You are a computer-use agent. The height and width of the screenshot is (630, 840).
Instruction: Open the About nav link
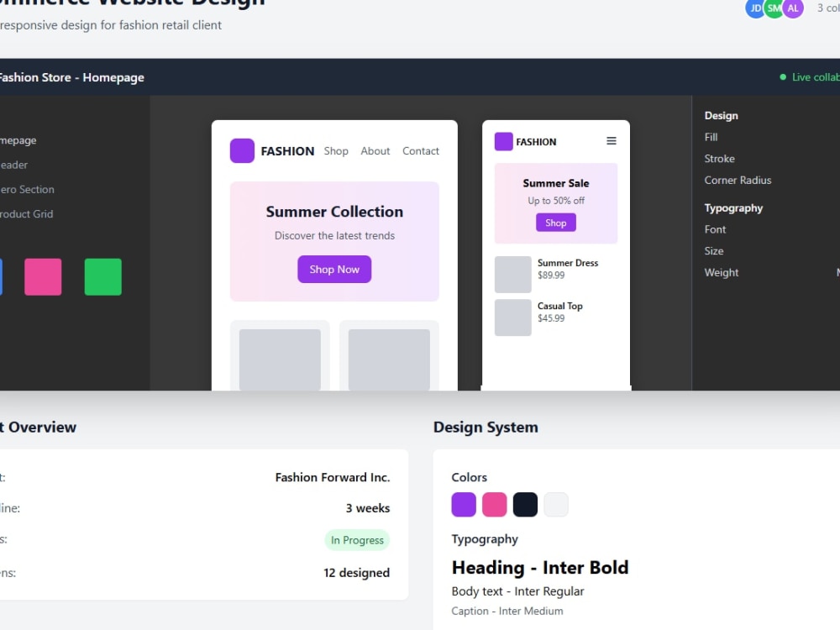[x=375, y=151]
